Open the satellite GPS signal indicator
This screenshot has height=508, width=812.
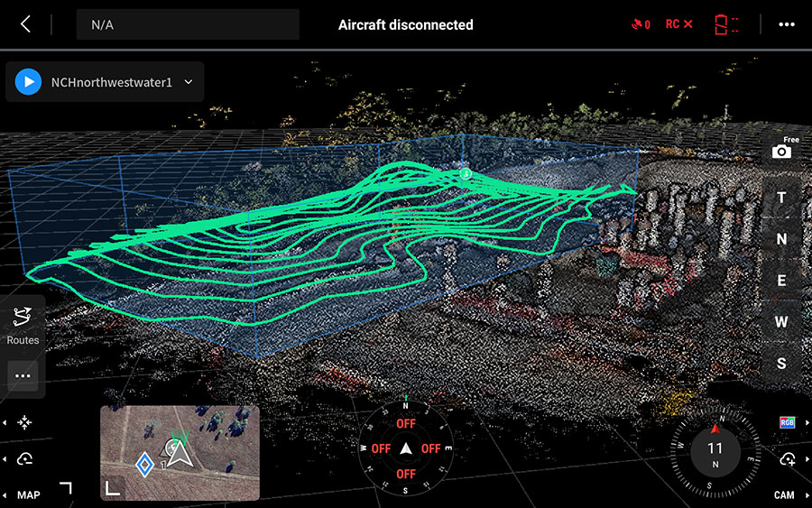pyautogui.click(x=641, y=24)
